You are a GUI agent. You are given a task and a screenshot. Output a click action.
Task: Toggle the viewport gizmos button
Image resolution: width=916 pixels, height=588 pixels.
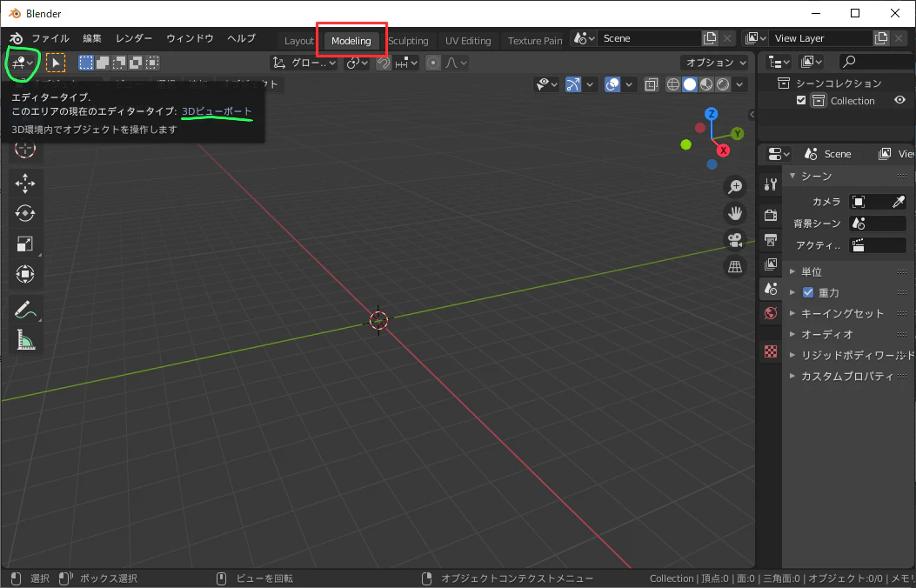point(573,84)
